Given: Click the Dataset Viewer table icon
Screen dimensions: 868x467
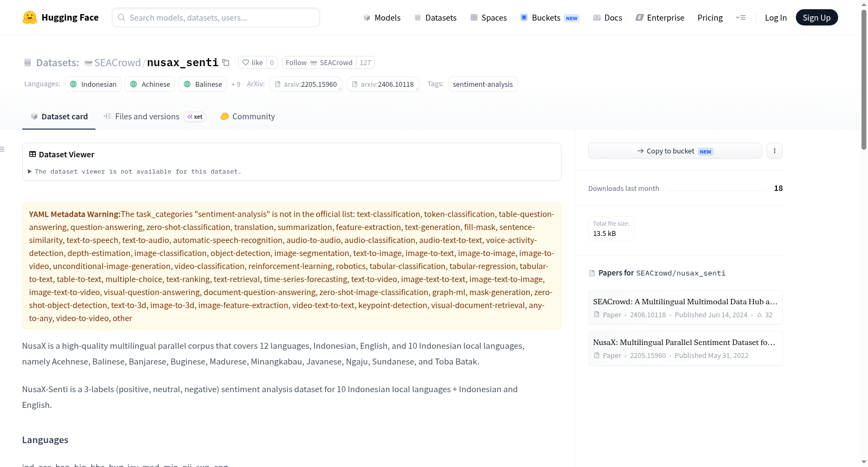Looking at the screenshot, I should coord(33,155).
